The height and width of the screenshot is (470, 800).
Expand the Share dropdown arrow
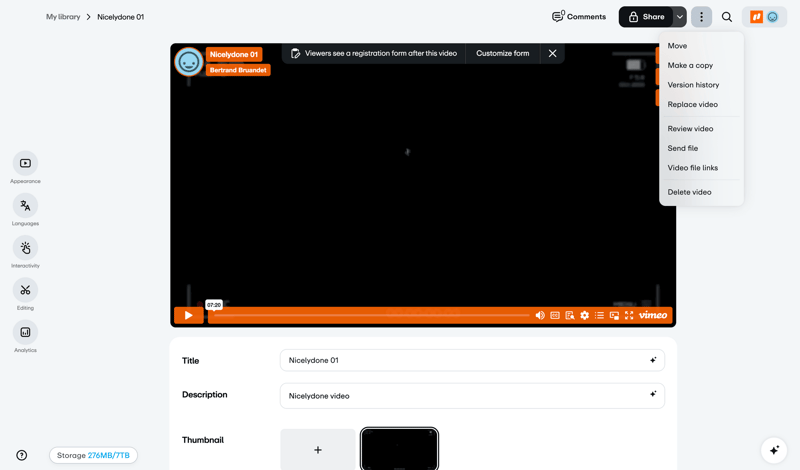pos(680,17)
